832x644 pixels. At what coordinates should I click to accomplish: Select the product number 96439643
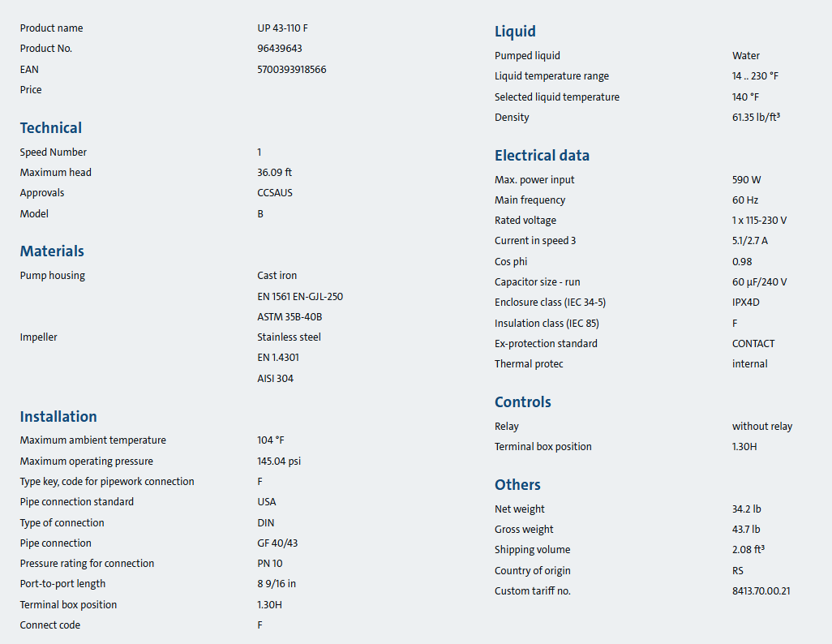[x=280, y=49]
